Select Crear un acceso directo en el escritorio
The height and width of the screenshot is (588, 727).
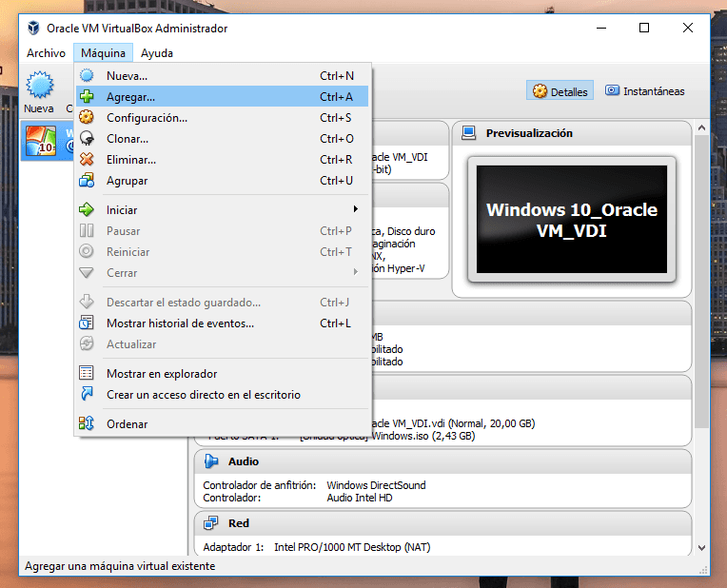pyautogui.click(x=223, y=394)
